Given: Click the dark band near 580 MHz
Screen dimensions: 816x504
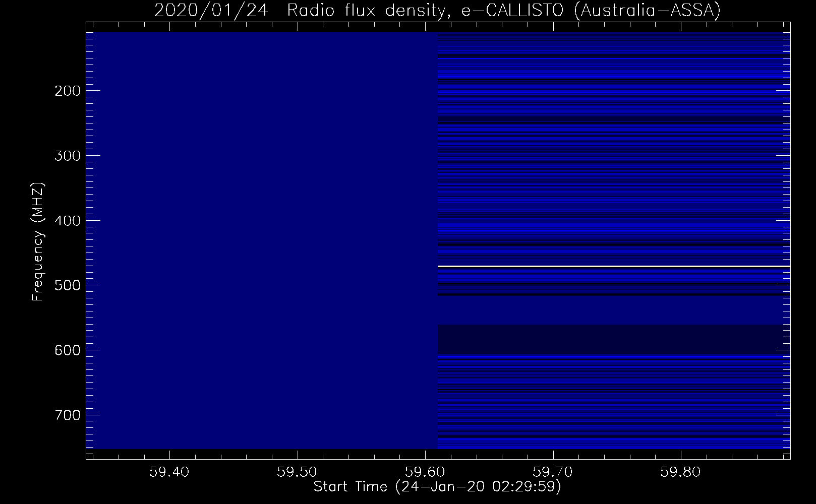Looking at the screenshot, I should coord(614,338).
